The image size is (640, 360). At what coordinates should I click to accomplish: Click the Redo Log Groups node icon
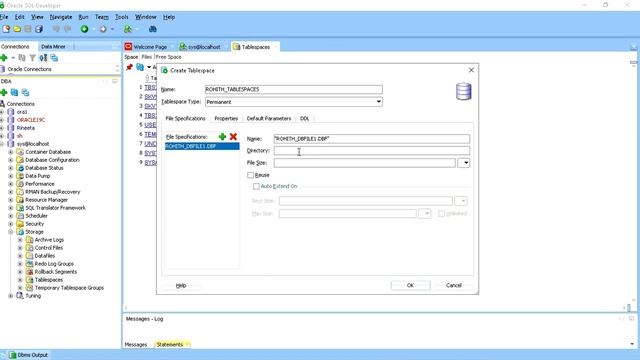pyautogui.click(x=29, y=264)
